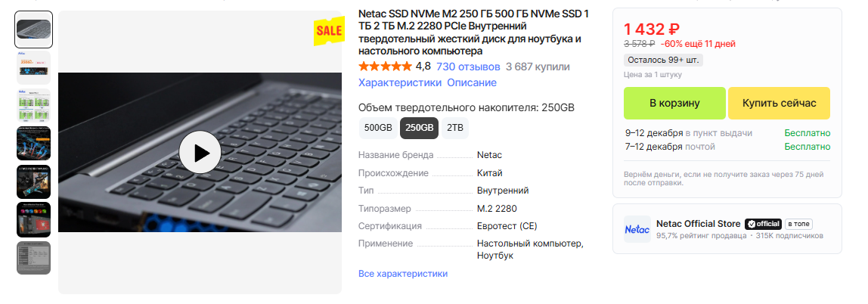
Task: Click the star rating icons
Action: 386,67
